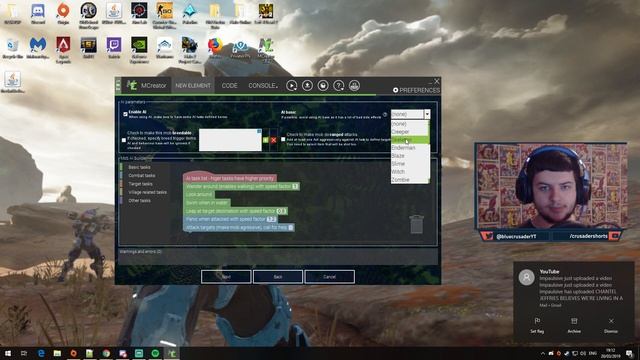Open the Village related tasks category
This screenshot has height=360, width=640.
[147, 192]
